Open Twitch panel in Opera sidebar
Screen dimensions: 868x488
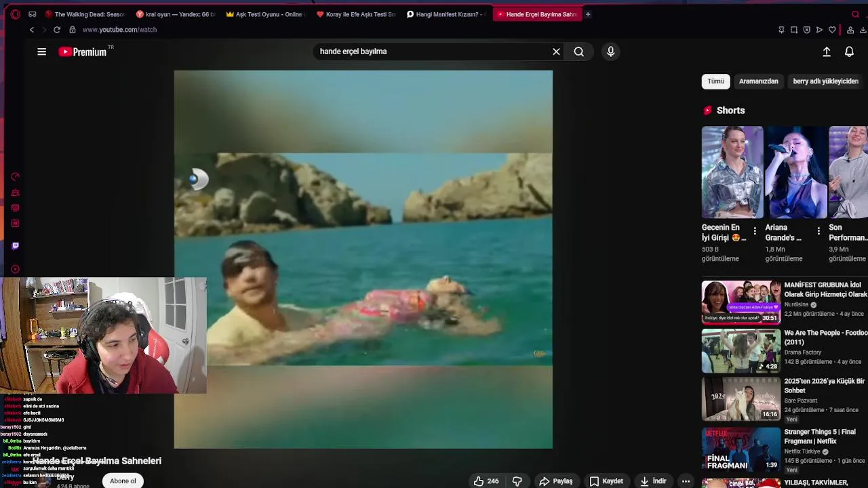click(15, 246)
